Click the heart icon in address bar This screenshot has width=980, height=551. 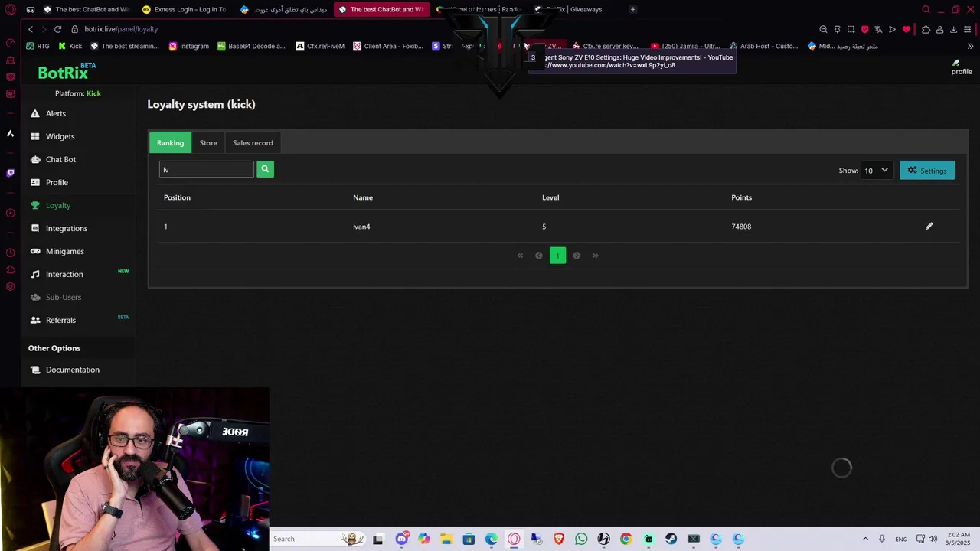(906, 29)
